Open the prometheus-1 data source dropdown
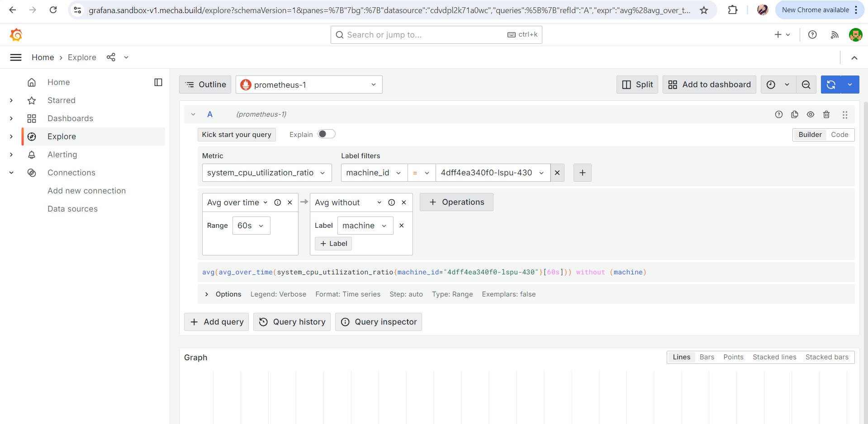Viewport: 868px width, 424px height. 309,85
